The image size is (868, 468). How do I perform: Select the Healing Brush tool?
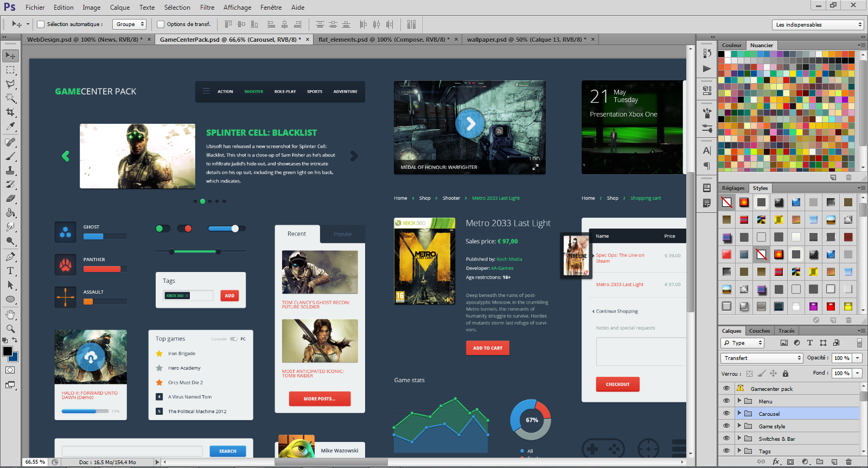(10, 142)
